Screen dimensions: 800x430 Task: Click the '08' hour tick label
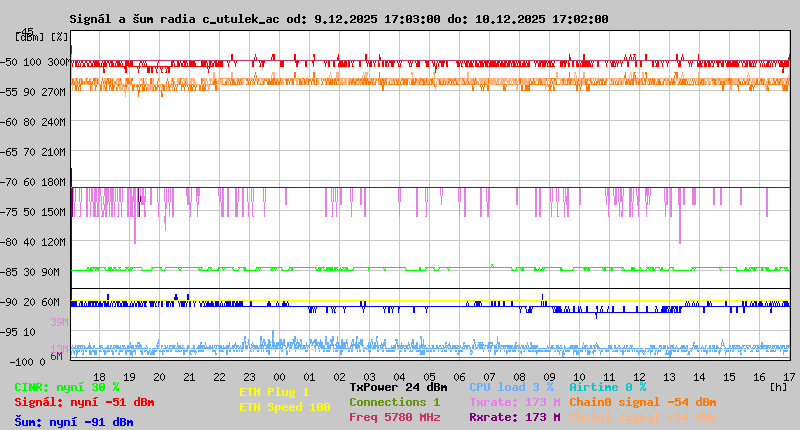[519, 377]
